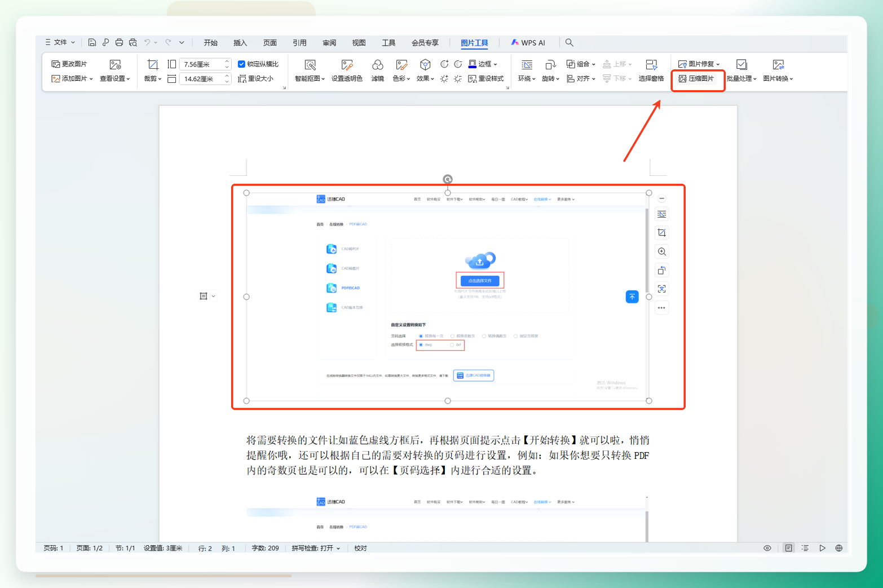Click the play reading mode icon in status bar

click(x=823, y=548)
